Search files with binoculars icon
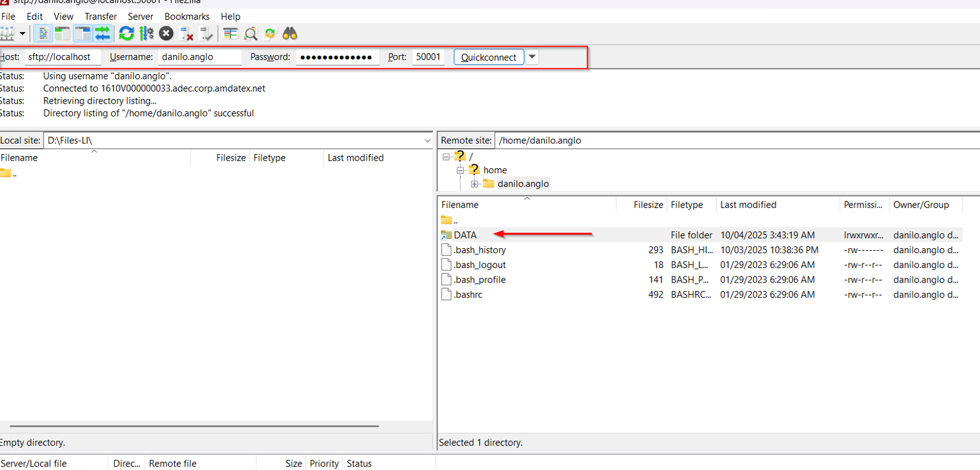The width and height of the screenshot is (980, 470). (x=290, y=33)
